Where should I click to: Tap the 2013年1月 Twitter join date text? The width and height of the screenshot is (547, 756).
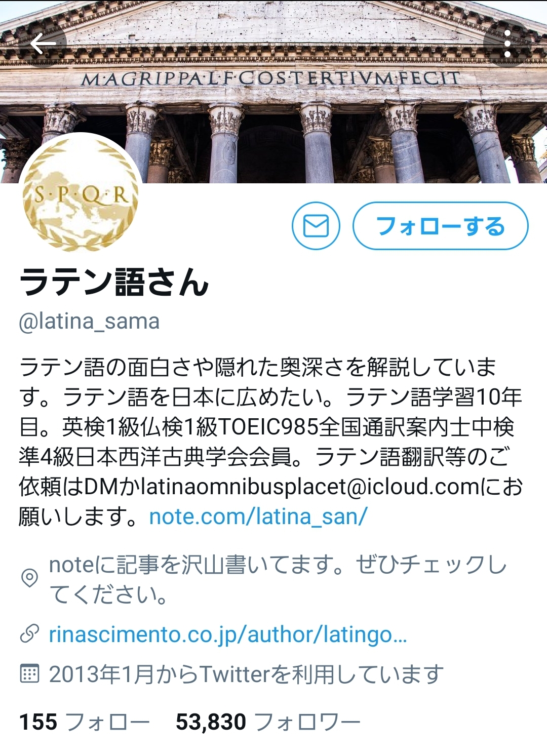coord(246,674)
